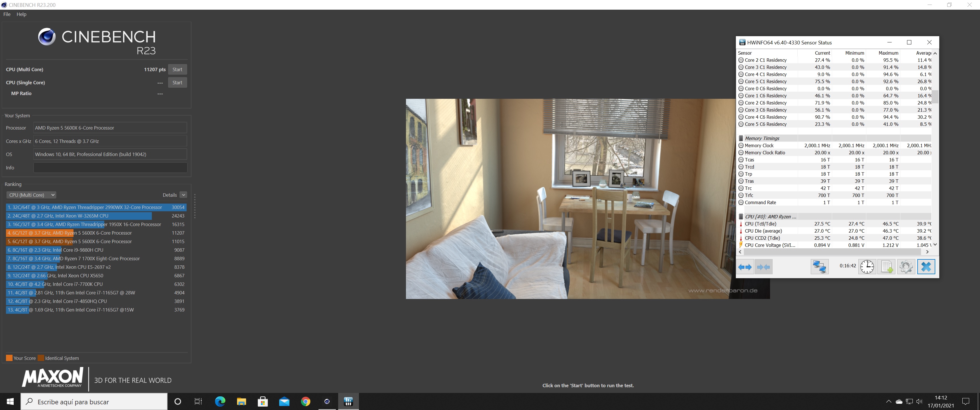Click HWiNFO expand columns arrows button
The height and width of the screenshot is (410, 980).
[745, 266]
